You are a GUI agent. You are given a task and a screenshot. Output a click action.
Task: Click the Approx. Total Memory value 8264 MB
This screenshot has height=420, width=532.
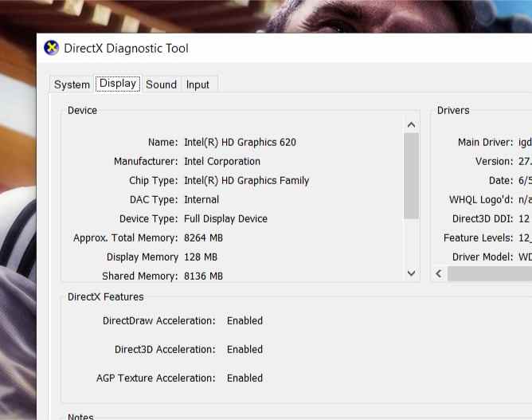[x=203, y=238]
